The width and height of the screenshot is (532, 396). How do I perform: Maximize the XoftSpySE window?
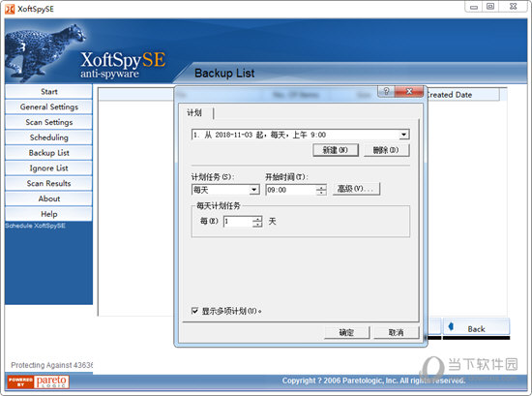coord(490,7)
